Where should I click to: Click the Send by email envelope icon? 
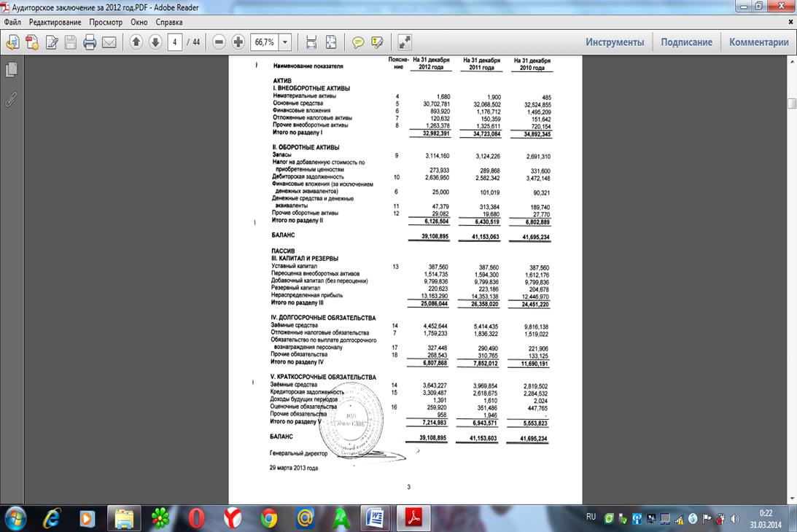pos(109,42)
